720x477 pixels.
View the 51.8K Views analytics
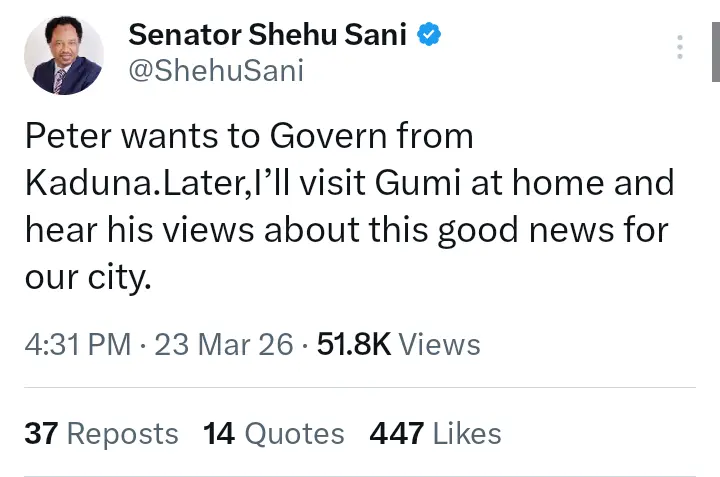point(398,345)
